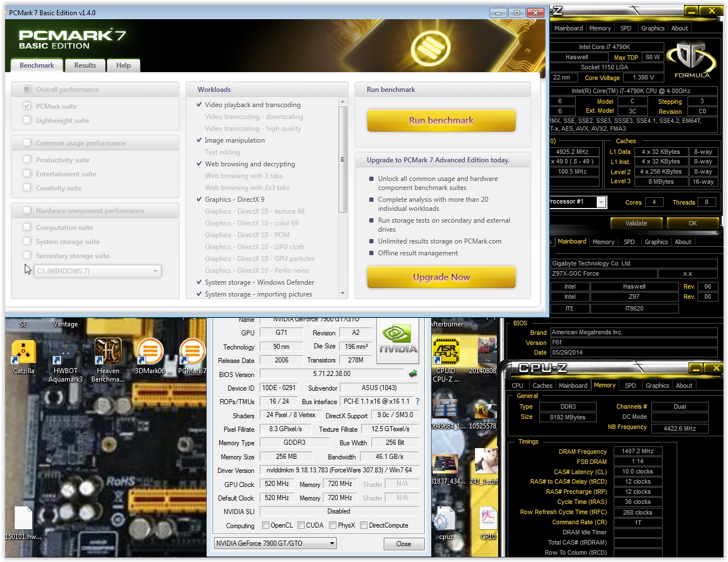Click the Upgrade Now button
The image size is (728, 562).
tap(441, 277)
